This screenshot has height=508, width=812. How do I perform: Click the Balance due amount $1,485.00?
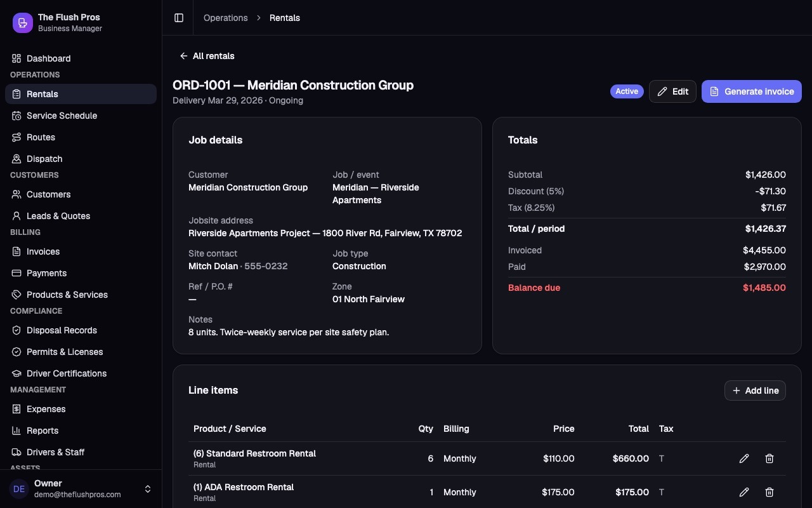click(764, 288)
